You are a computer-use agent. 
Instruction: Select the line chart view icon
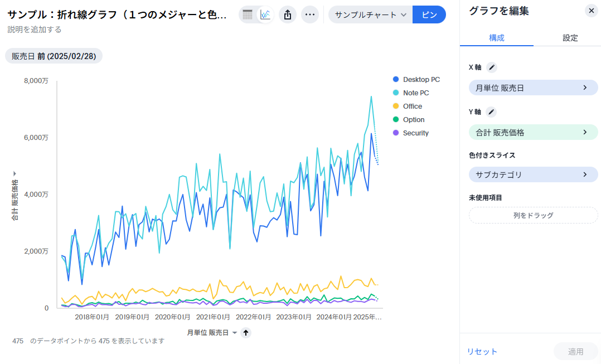265,14
